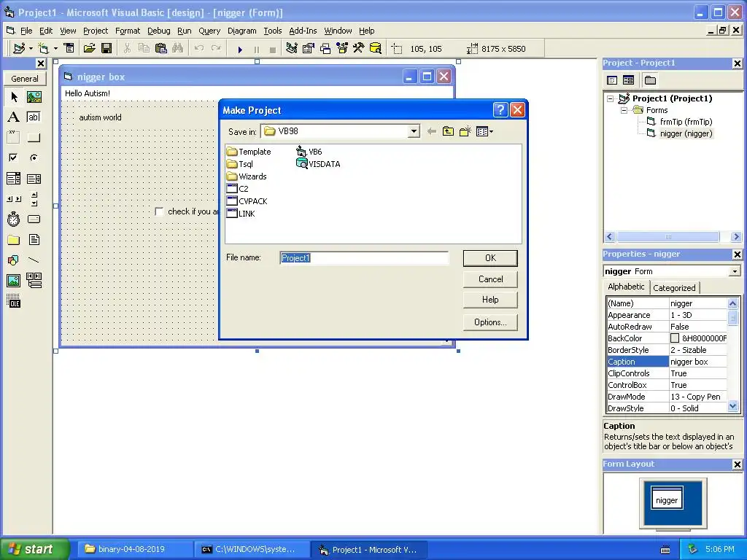The height and width of the screenshot is (560, 747).
Task: Switch to C:\WINDOWS\syste... taskbar window
Action: [250, 550]
